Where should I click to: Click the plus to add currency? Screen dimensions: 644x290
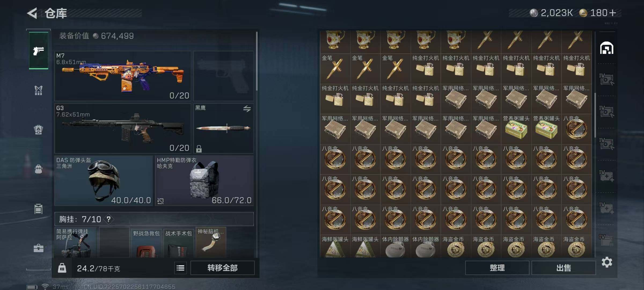613,13
